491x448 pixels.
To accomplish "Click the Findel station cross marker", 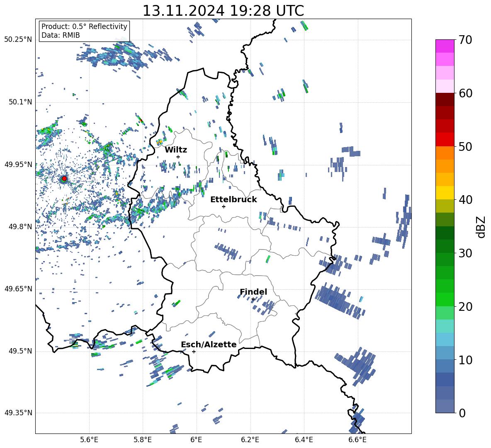I will [253, 299].
